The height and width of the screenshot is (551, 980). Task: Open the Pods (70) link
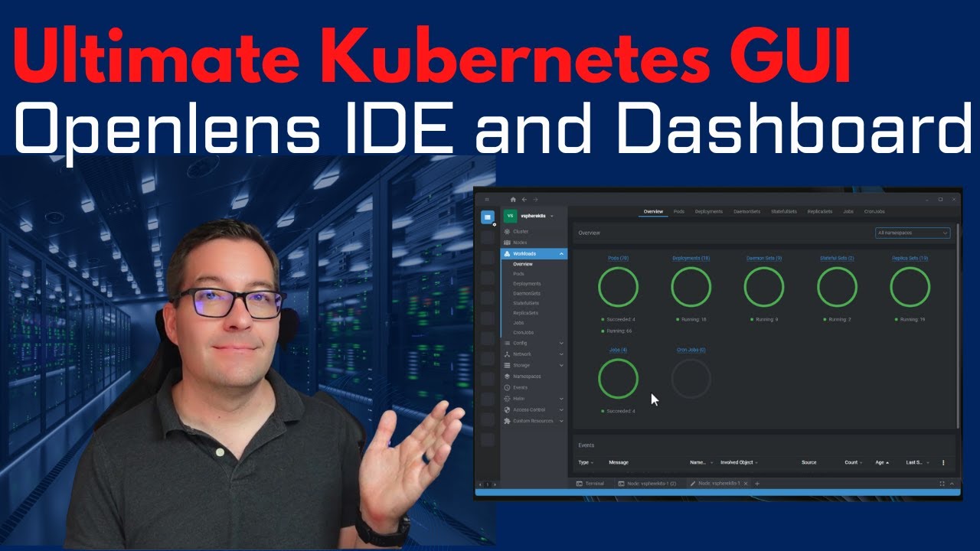618,258
